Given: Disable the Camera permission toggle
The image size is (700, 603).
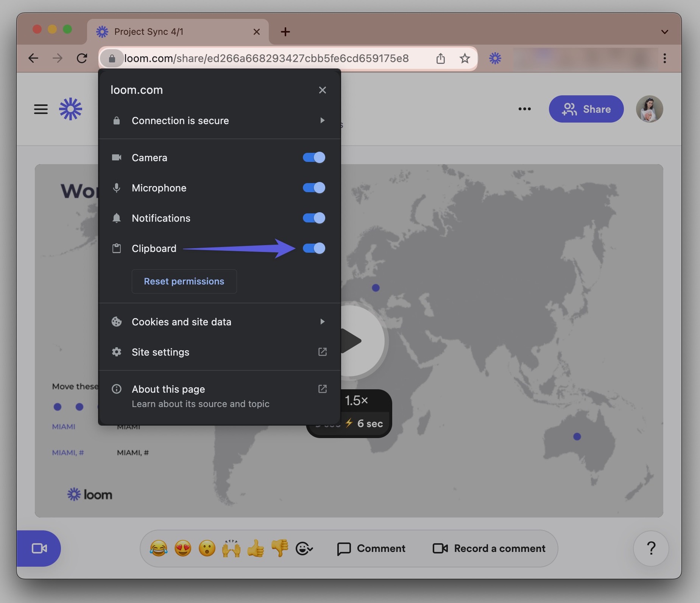Looking at the screenshot, I should tap(314, 157).
